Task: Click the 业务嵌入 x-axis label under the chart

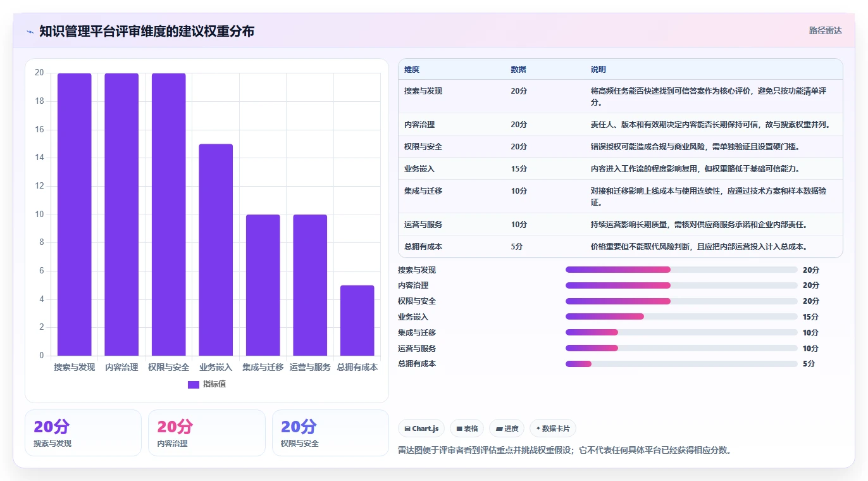Action: click(216, 367)
